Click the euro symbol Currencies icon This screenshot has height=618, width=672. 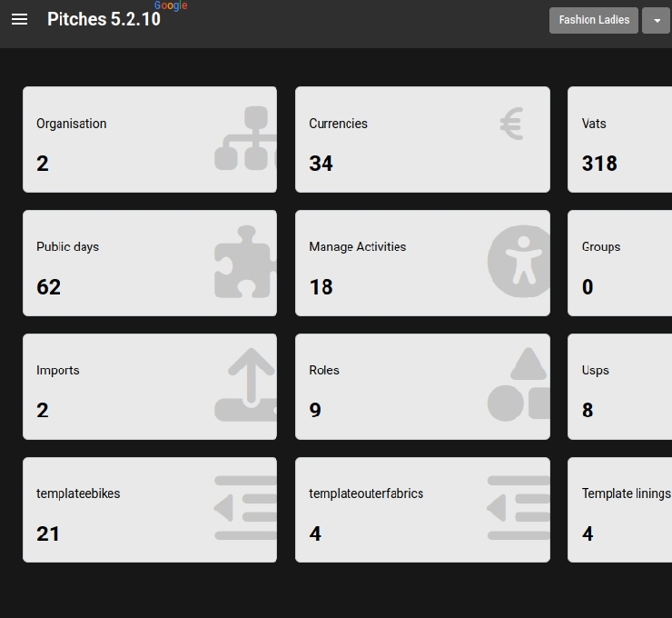[511, 124]
